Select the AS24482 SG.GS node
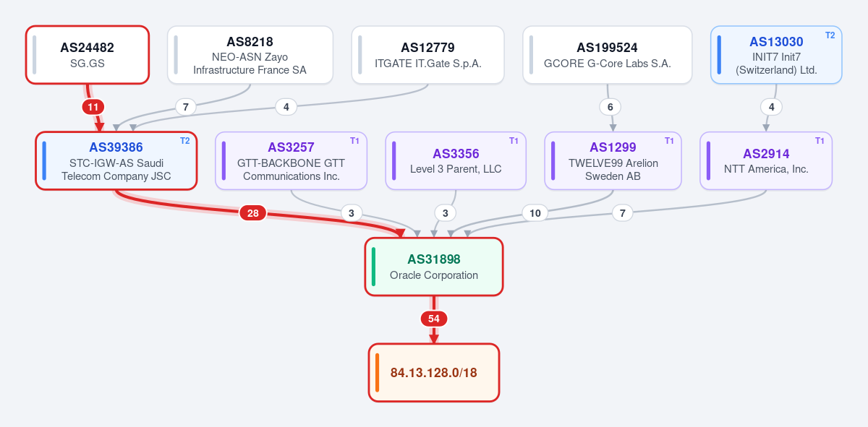This screenshot has width=868, height=427. (x=88, y=55)
